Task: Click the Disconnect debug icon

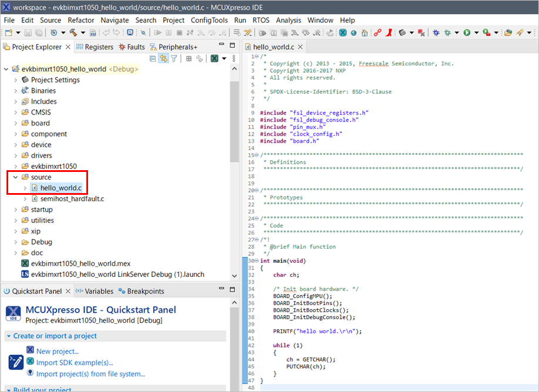Action: point(190,33)
